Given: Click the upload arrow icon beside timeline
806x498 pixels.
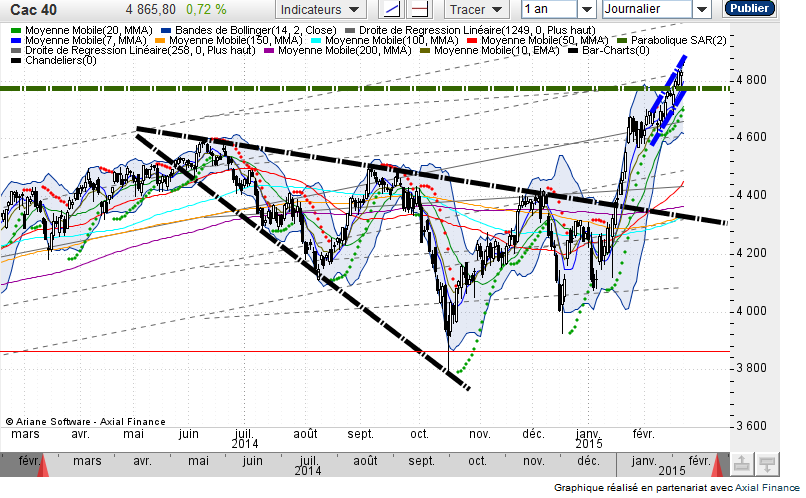Looking at the screenshot, I should tap(741, 464).
